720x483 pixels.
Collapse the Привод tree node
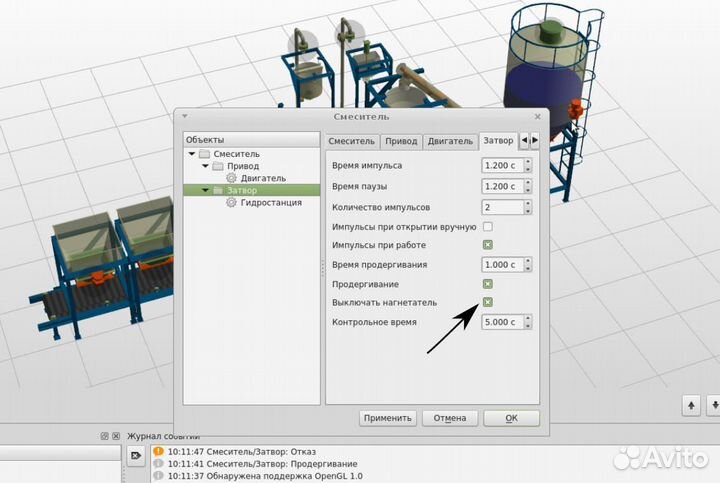click(x=205, y=166)
